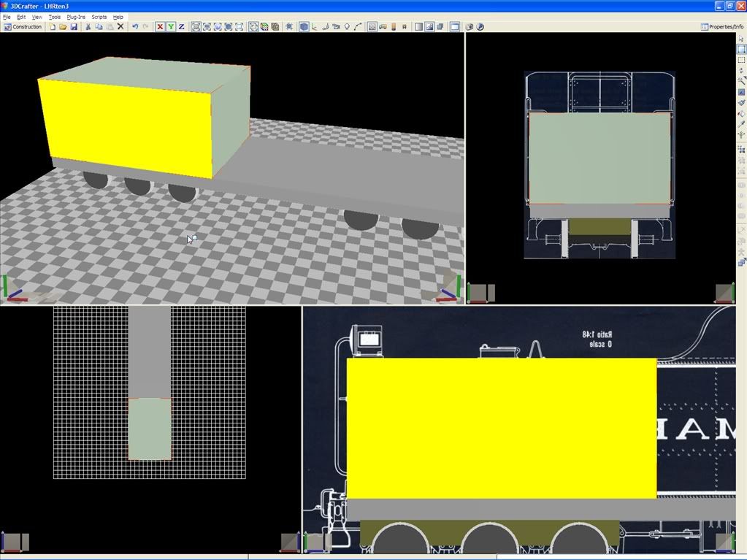
Task: Click the wireframe cube toolbar icon
Action: pos(275,27)
